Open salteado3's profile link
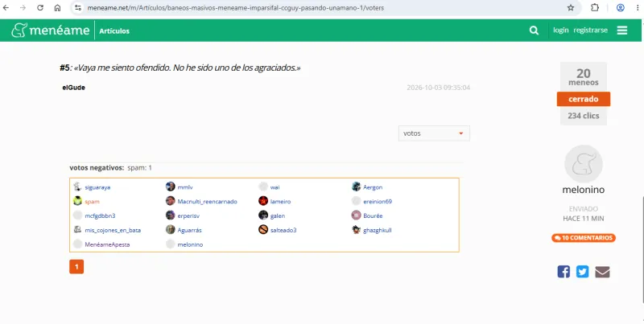Viewport: 644px width, 324px height. click(x=283, y=231)
